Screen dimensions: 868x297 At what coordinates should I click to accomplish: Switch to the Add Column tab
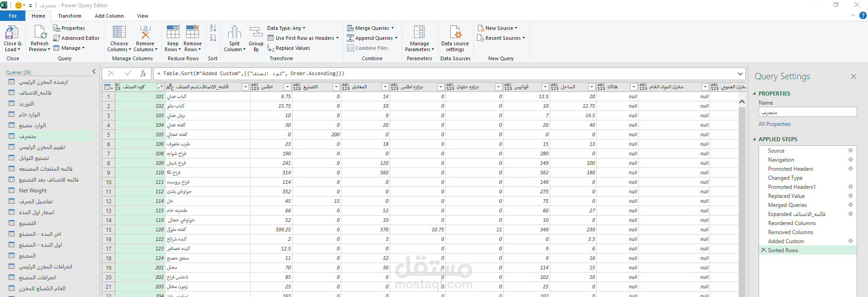[x=109, y=16]
